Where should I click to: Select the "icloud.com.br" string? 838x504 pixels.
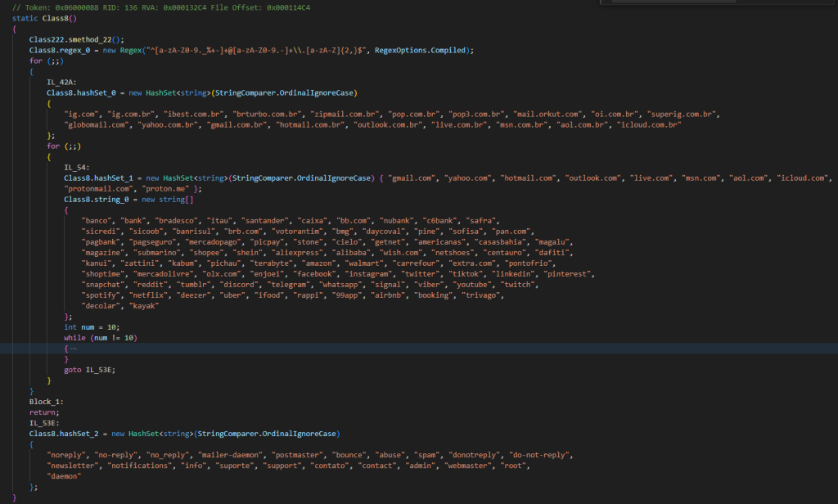pos(649,125)
